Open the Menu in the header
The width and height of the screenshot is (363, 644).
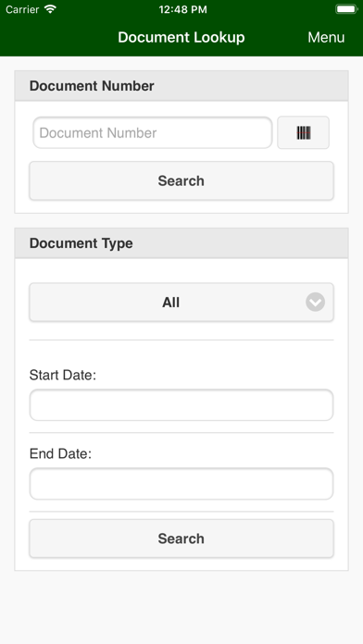pos(326,37)
